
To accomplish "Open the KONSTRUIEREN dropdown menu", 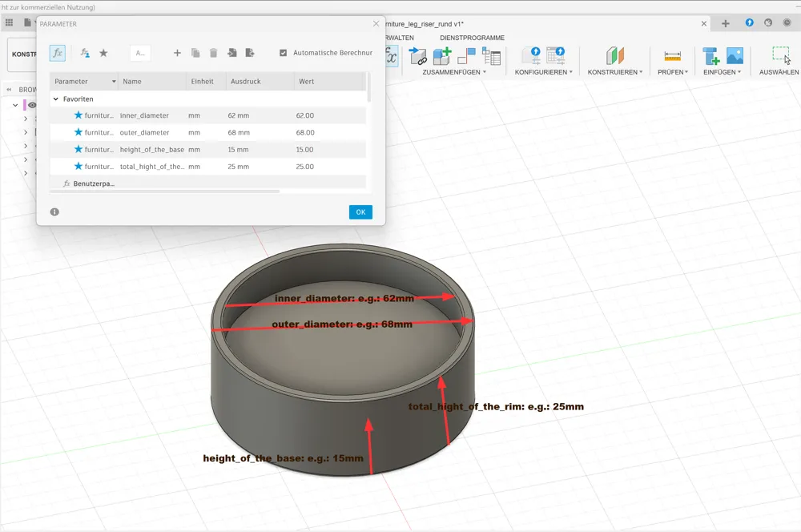I will pyautogui.click(x=615, y=72).
